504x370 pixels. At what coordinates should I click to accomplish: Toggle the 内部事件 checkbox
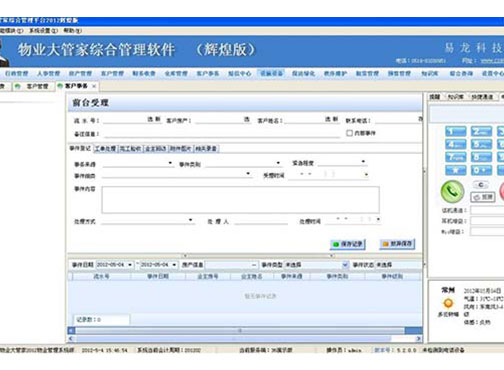pos(349,133)
